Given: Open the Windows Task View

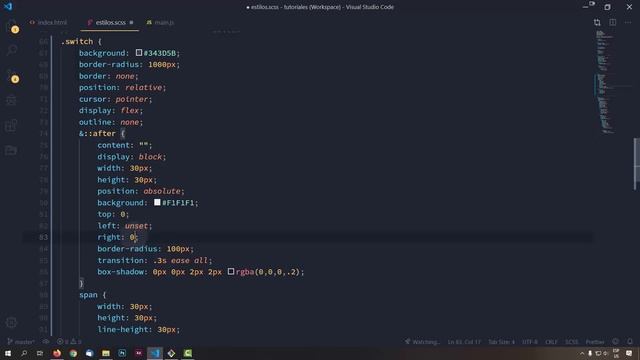Looking at the screenshot, I should click(x=40, y=353).
